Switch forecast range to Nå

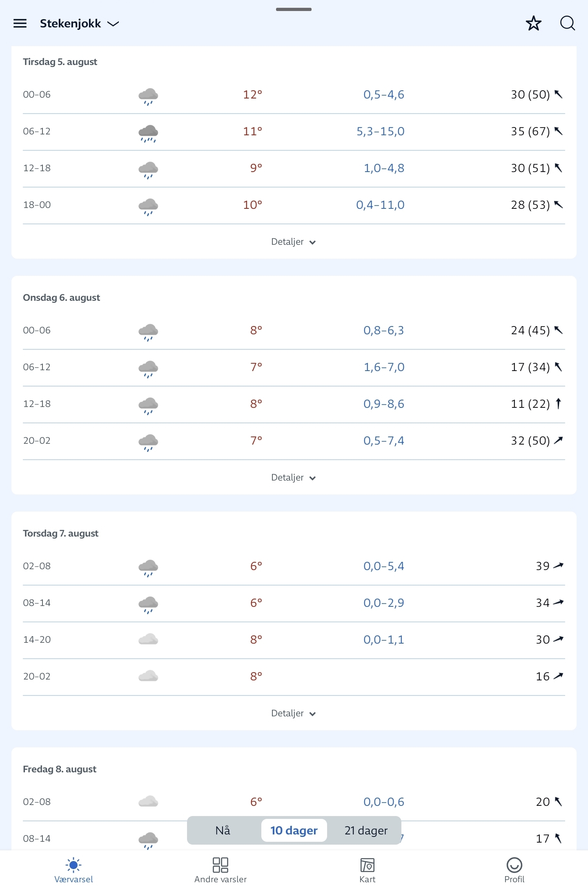(223, 830)
